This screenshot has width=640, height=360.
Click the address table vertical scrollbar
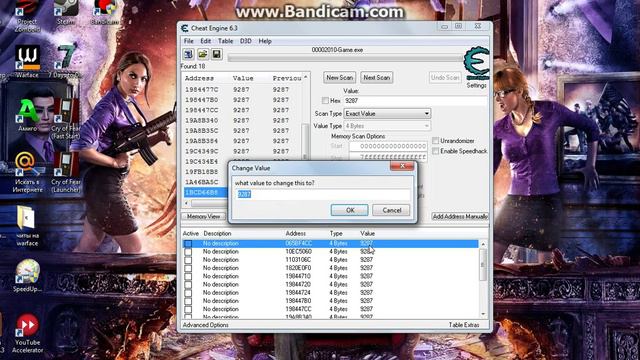(x=483, y=279)
